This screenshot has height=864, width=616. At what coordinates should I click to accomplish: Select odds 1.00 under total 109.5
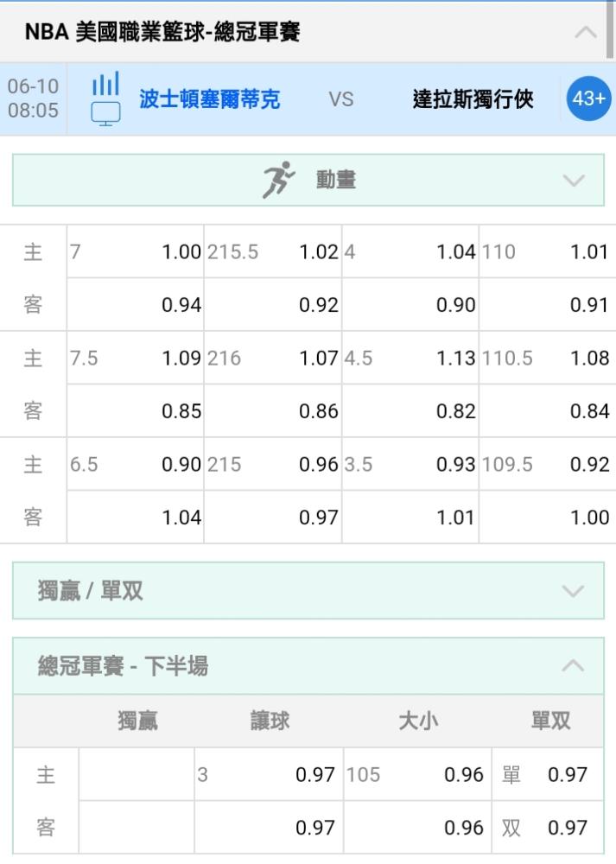coord(547,518)
